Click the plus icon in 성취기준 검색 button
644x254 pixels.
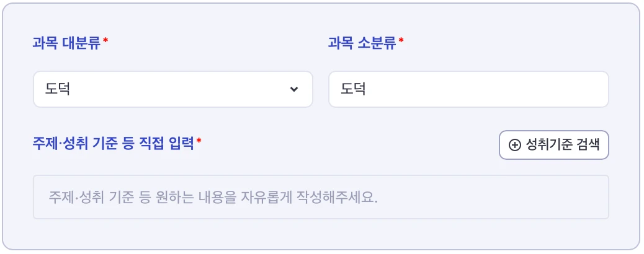coord(514,145)
